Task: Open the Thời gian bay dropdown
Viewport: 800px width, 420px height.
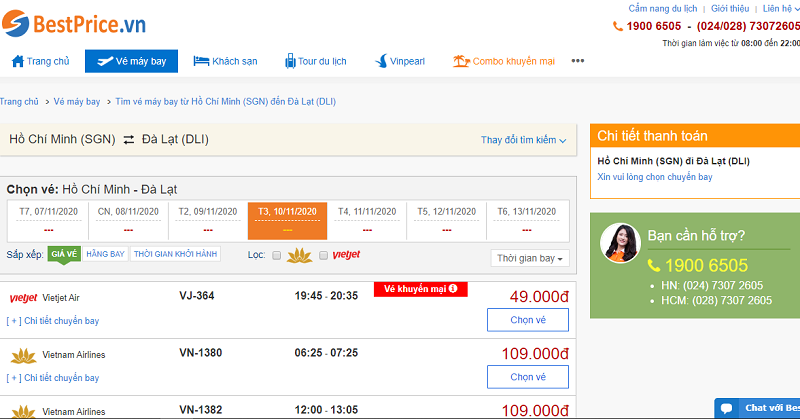Action: tap(530, 258)
